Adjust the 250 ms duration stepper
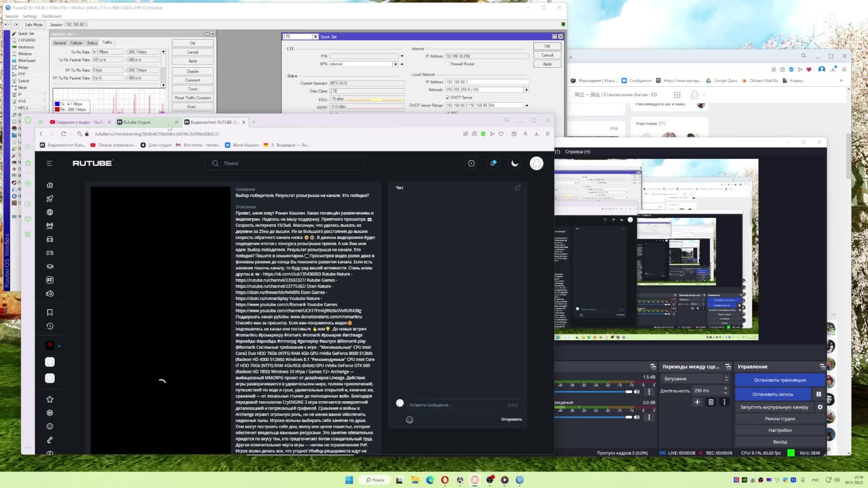The width and height of the screenshot is (868, 488). (725, 390)
